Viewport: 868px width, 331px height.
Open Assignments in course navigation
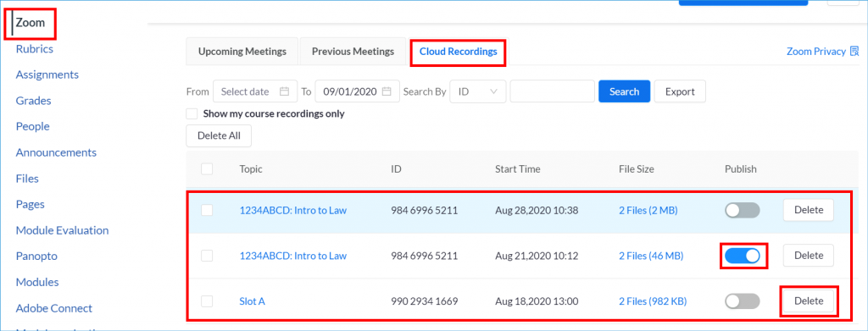tap(47, 74)
